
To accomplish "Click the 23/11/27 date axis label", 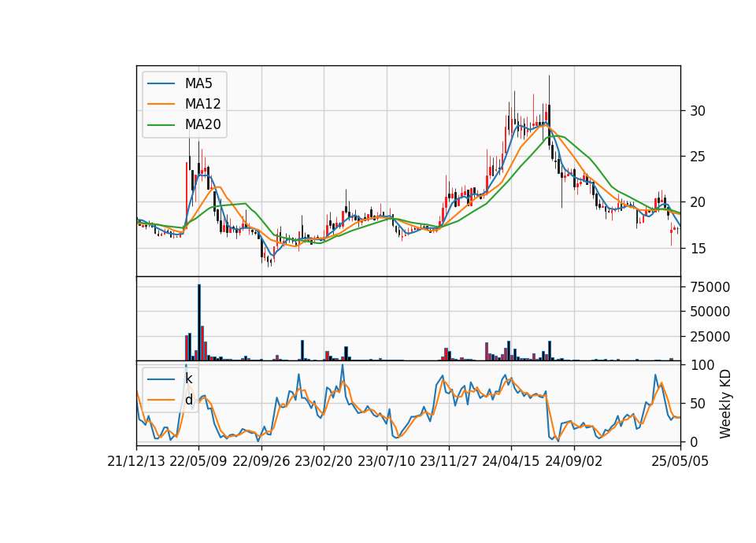I will [x=448, y=461].
